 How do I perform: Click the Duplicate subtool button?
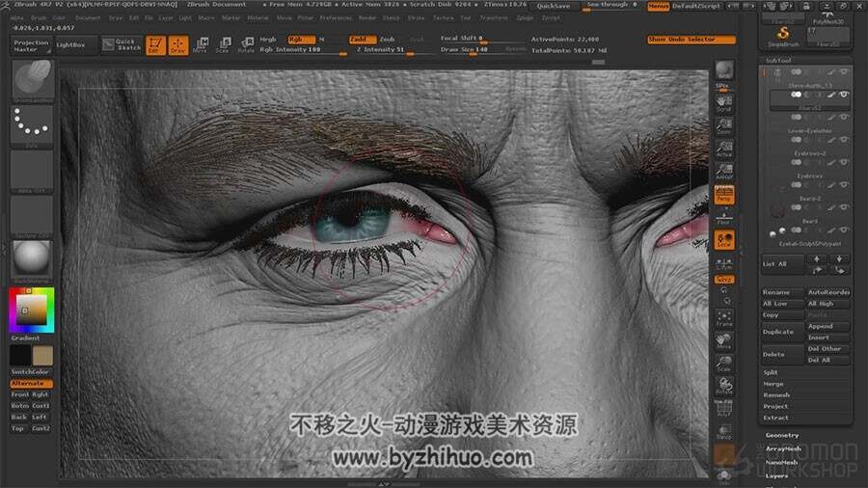(782, 332)
